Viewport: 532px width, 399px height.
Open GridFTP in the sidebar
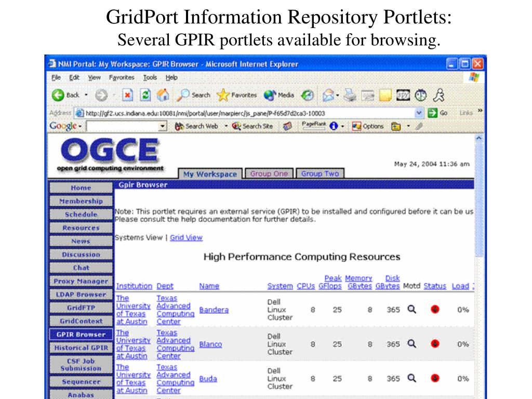tap(81, 308)
